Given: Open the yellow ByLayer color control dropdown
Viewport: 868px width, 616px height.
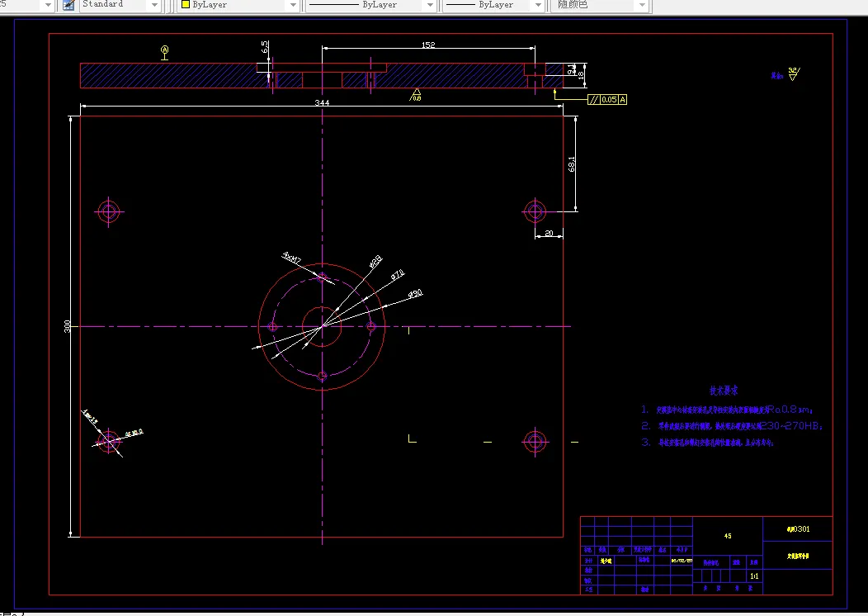Looking at the screenshot, I should 294,5.
